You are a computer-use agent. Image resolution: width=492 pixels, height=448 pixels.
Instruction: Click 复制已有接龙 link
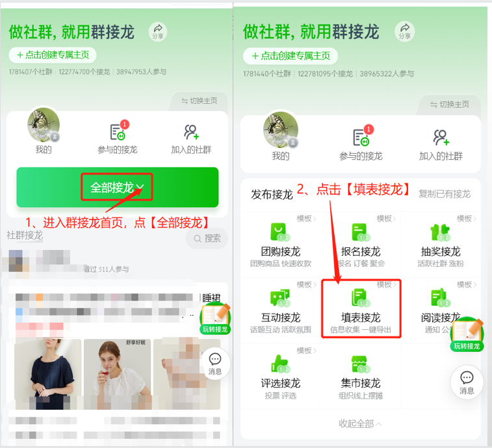445,194
